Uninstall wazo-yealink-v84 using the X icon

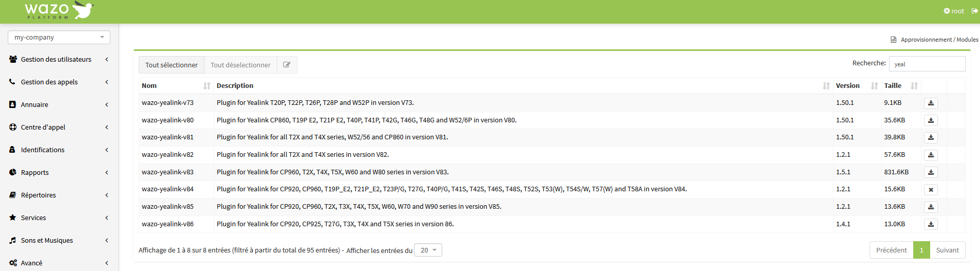point(931,190)
